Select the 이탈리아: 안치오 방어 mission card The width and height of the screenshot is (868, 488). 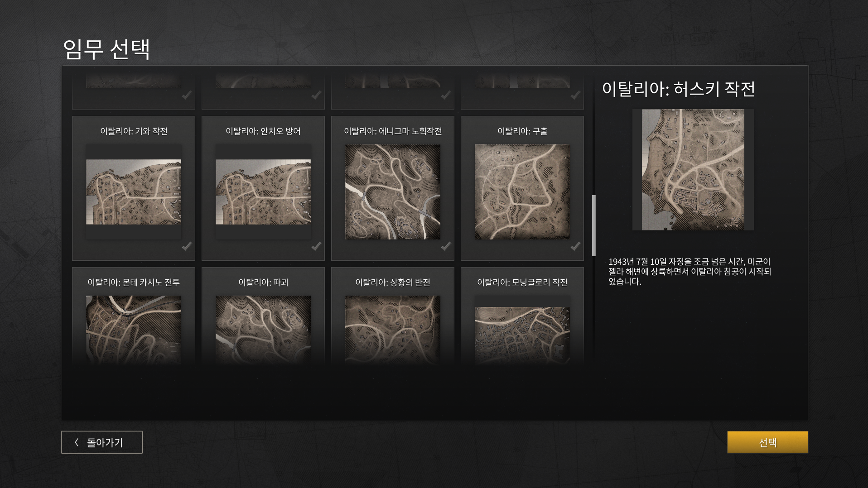[x=263, y=188]
